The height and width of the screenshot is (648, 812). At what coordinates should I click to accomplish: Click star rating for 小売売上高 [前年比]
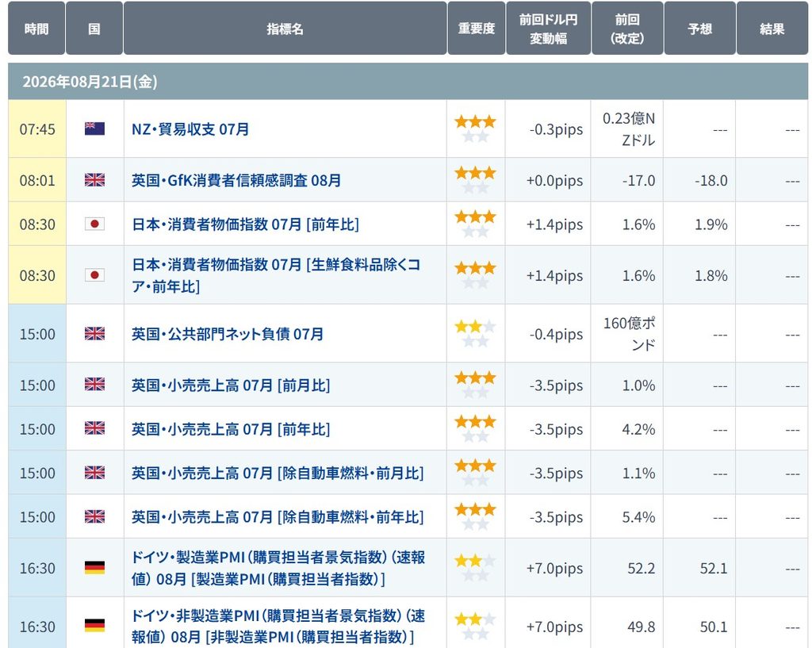pyautogui.click(x=476, y=429)
